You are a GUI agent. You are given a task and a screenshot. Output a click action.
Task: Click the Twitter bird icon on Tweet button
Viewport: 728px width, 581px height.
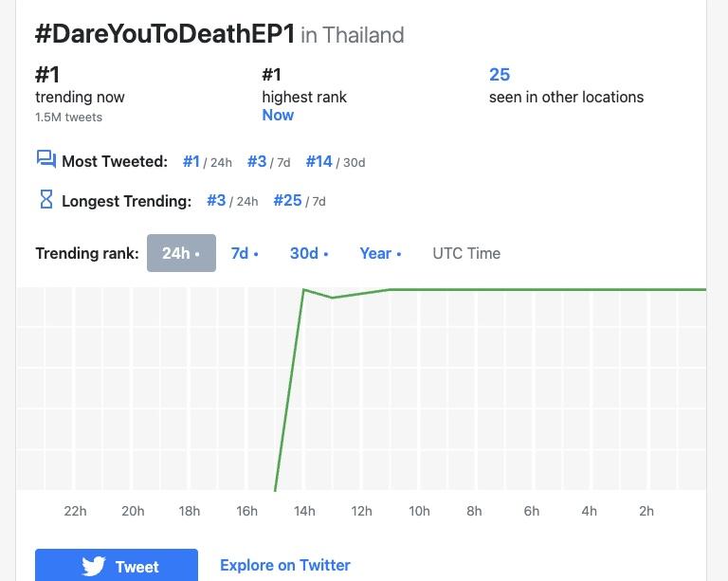93,567
